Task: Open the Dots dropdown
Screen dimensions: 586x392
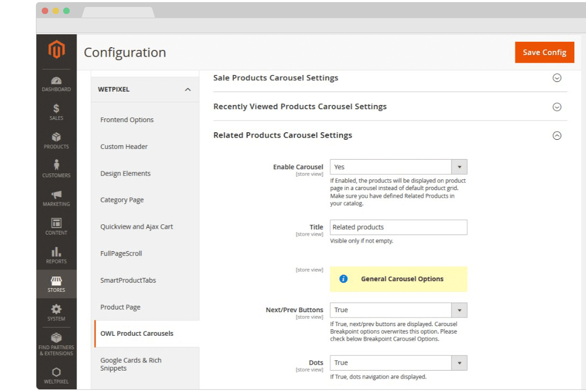Action: tap(398, 363)
